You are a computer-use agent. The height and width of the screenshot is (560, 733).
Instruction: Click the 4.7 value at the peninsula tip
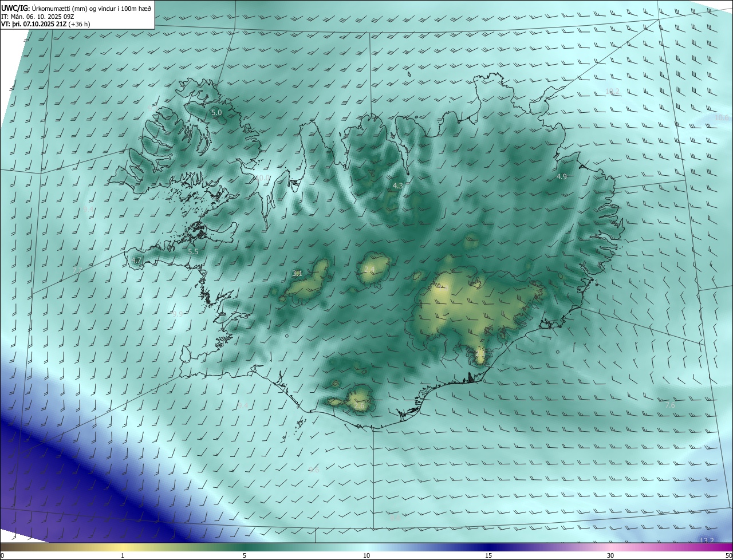pyautogui.click(x=136, y=261)
